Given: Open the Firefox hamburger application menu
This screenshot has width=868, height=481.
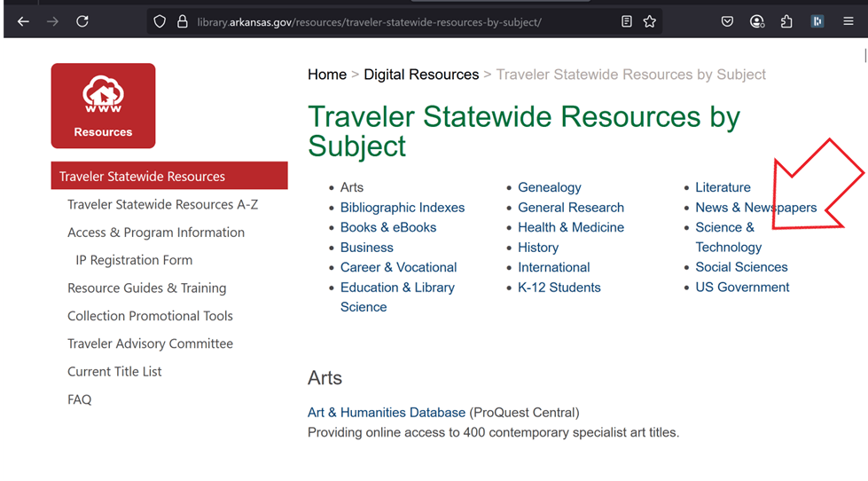Looking at the screenshot, I should coord(848,21).
